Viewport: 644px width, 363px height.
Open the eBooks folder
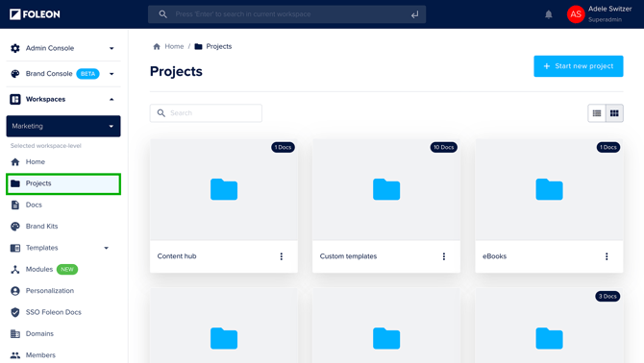(549, 189)
